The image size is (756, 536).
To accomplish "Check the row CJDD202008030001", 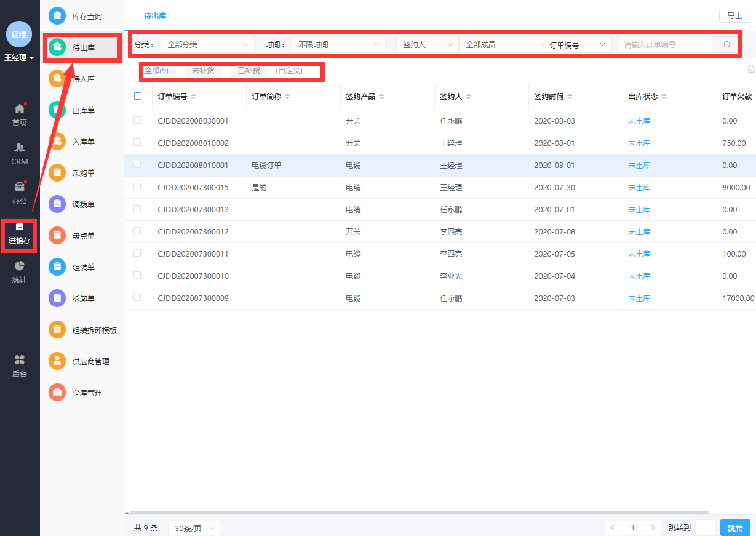I will point(137,120).
